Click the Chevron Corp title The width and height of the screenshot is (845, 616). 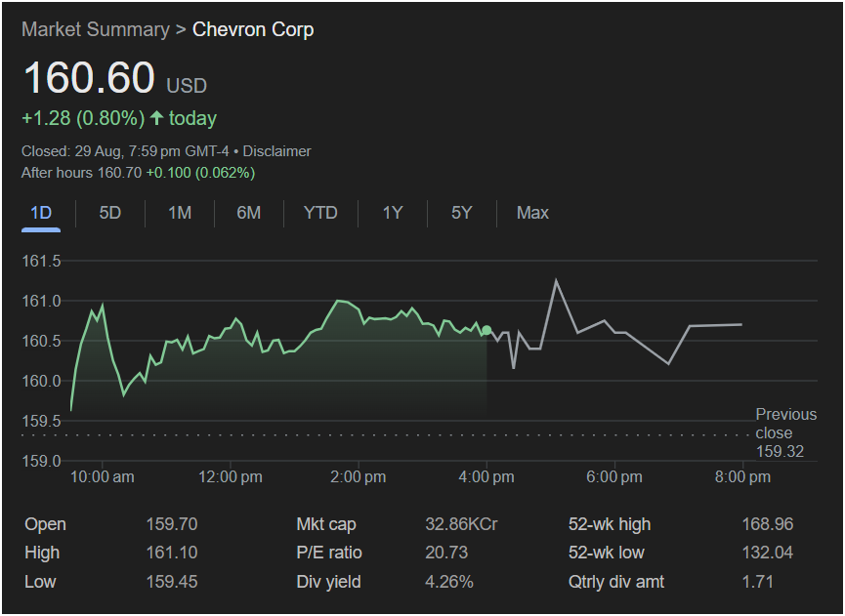click(x=253, y=29)
